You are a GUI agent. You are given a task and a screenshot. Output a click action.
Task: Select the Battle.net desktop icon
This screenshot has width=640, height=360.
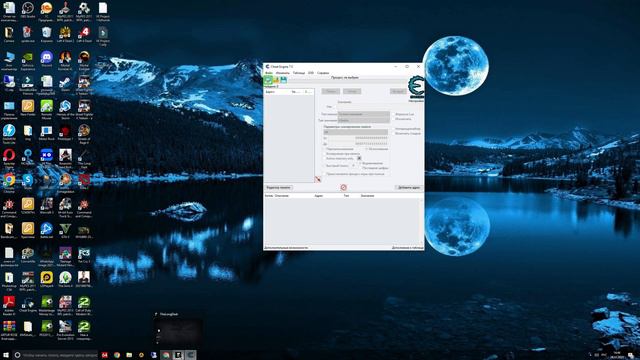[47, 229]
